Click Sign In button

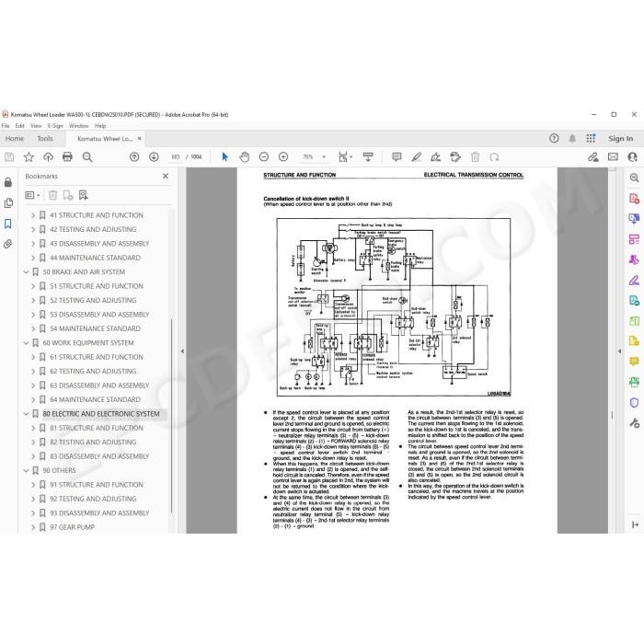(x=621, y=138)
